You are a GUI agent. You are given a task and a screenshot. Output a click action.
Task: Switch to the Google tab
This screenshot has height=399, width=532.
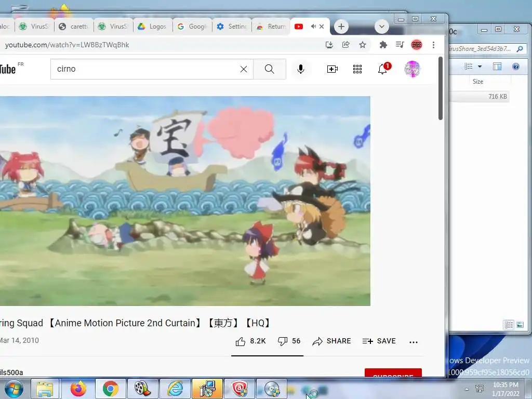pos(192,26)
